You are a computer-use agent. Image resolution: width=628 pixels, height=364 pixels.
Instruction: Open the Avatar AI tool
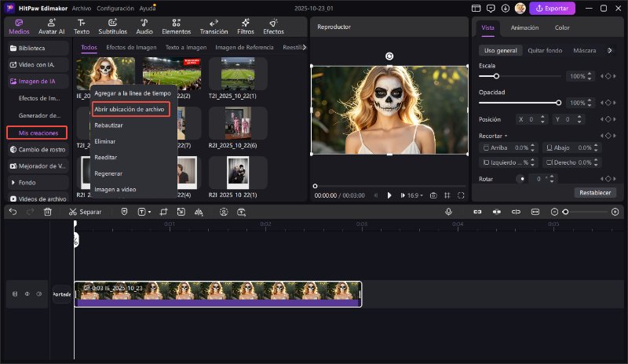pos(53,27)
